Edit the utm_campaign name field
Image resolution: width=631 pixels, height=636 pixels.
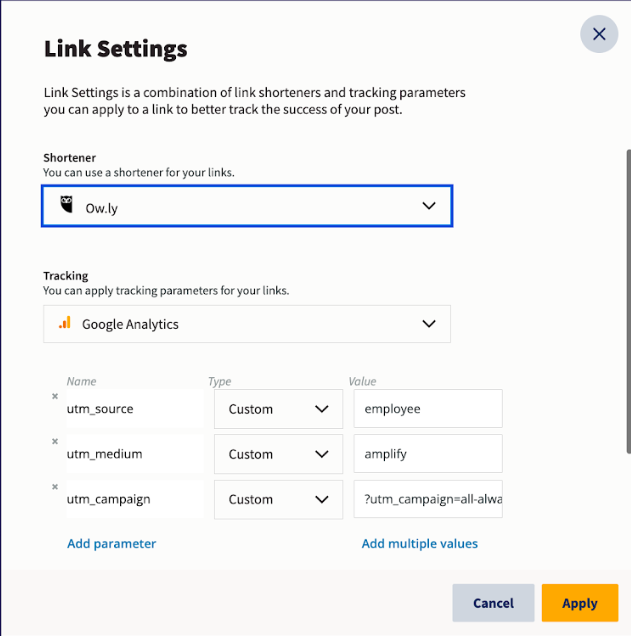135,499
